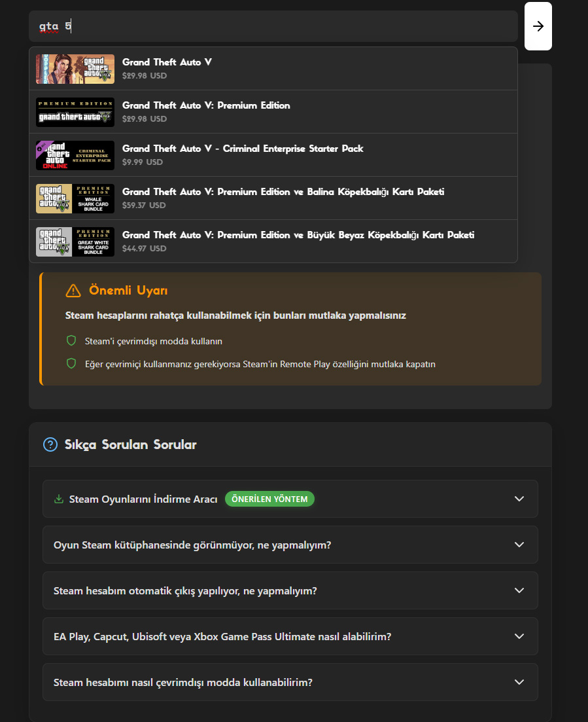Screen dimensions: 588x722
Task: Select Grand Theft Auto V suggestion
Action: pyautogui.click(x=167, y=62)
